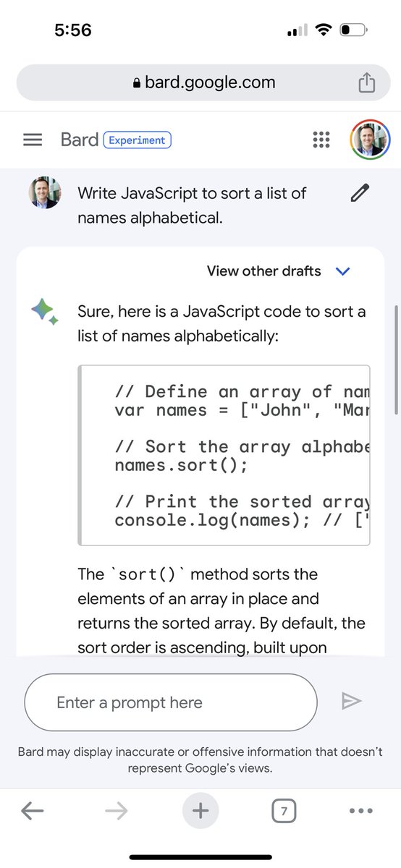Screen dimensions: 401x868
Task: Focus the Enter a prompt here field
Action: tap(171, 702)
